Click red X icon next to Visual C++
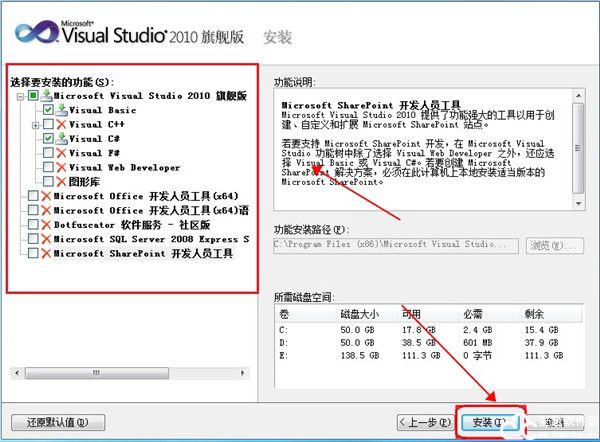 (x=61, y=124)
